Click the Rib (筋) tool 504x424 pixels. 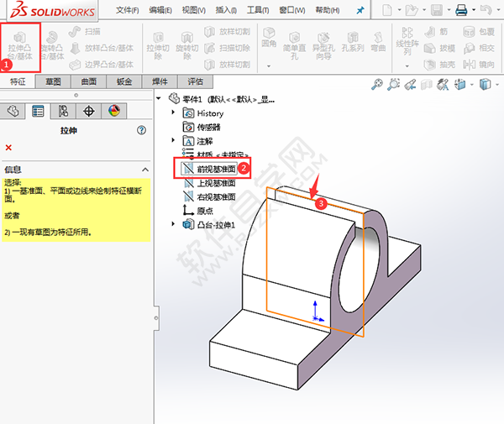pos(436,31)
